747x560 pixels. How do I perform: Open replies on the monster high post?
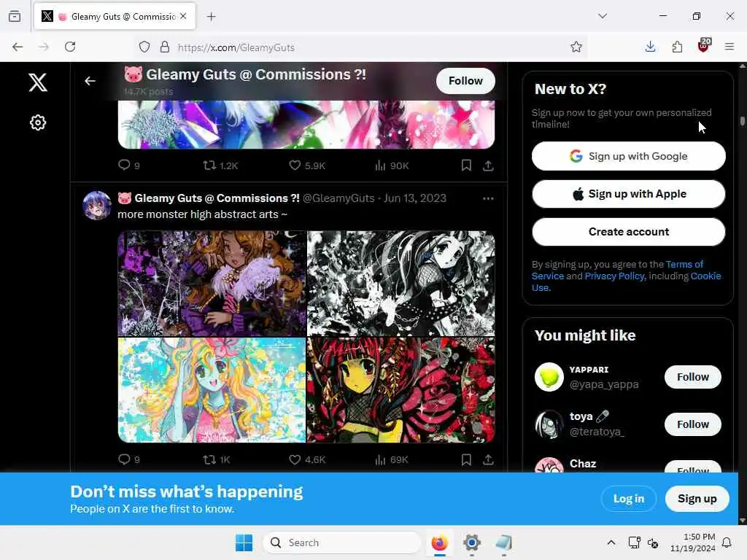click(128, 459)
